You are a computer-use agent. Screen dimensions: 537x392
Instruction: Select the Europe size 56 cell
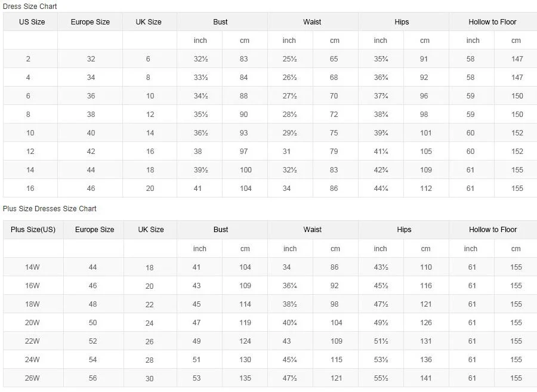[x=93, y=378]
